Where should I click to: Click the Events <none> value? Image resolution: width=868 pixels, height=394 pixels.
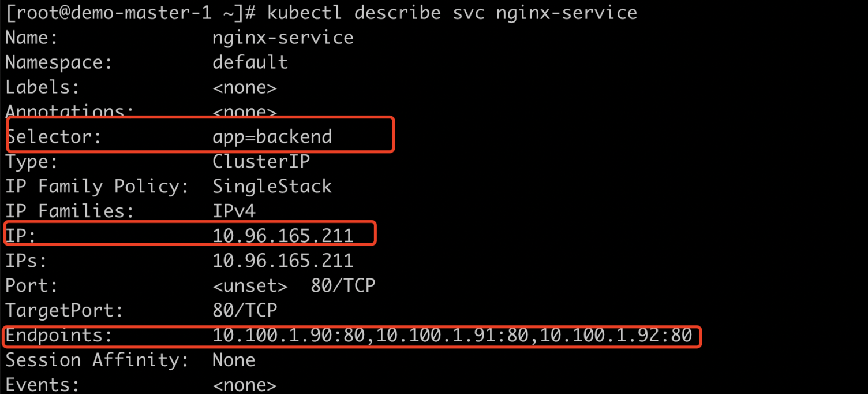245,384
